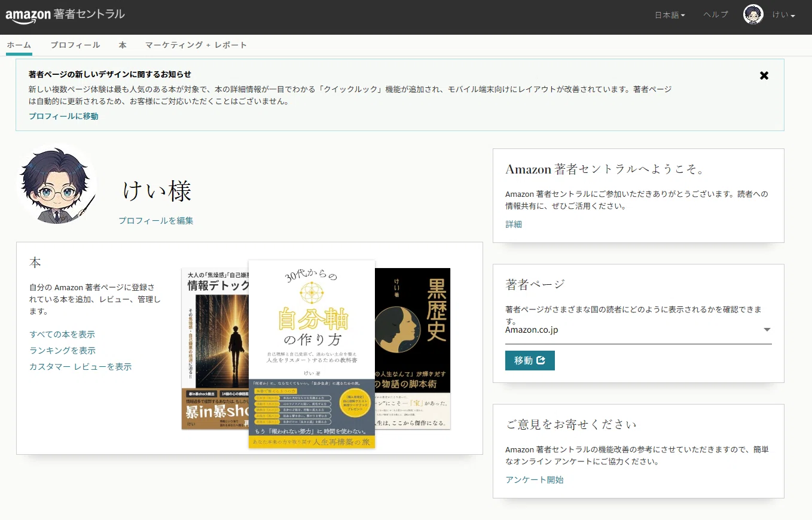Open the ヘルプ link in header
812x520 pixels.
716,14
